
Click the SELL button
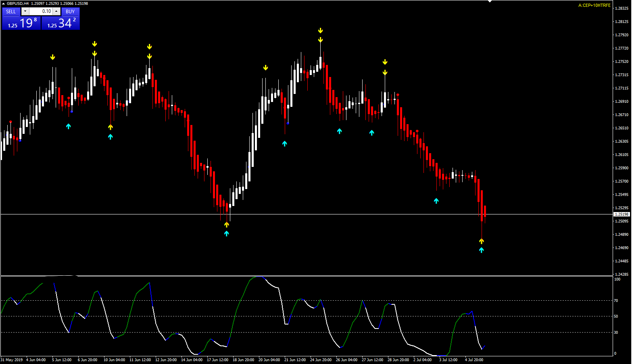11,12
